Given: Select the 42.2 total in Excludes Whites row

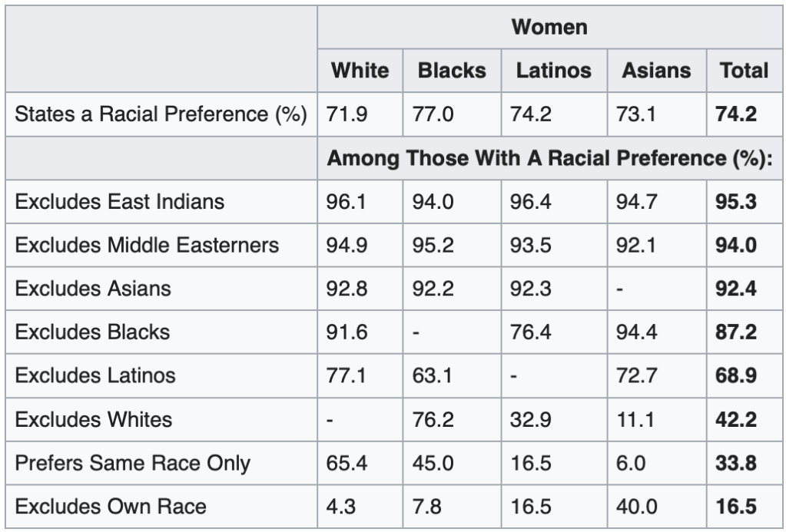Looking at the screenshot, I should point(735,419).
